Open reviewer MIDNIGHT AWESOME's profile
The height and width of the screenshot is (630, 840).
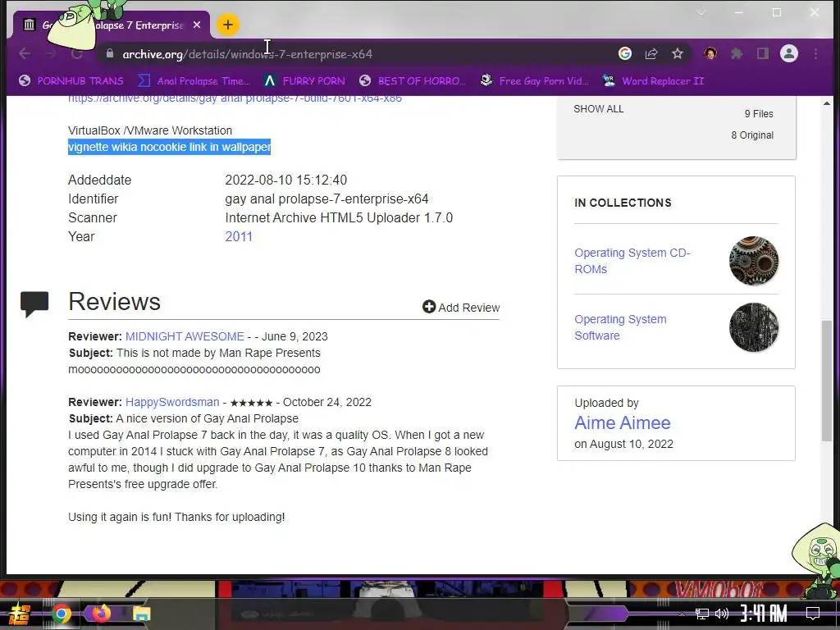click(x=185, y=336)
